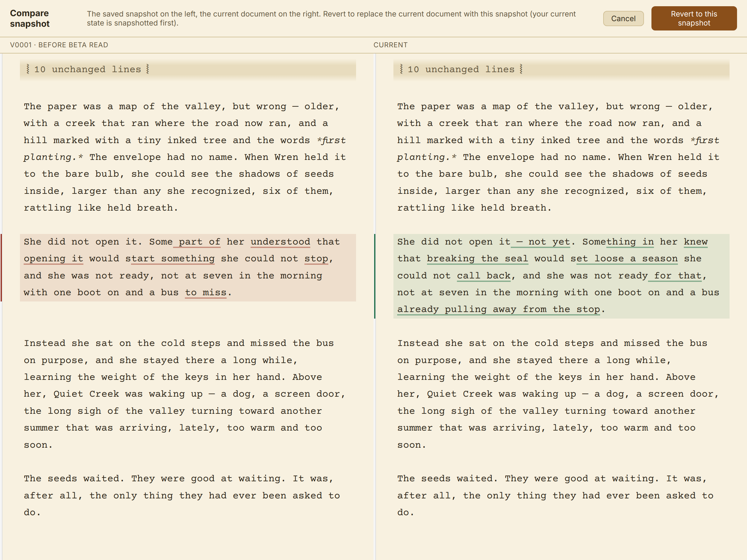Select the 'CURRENT' pane label
Image resolution: width=747 pixels, height=560 pixels.
[390, 45]
